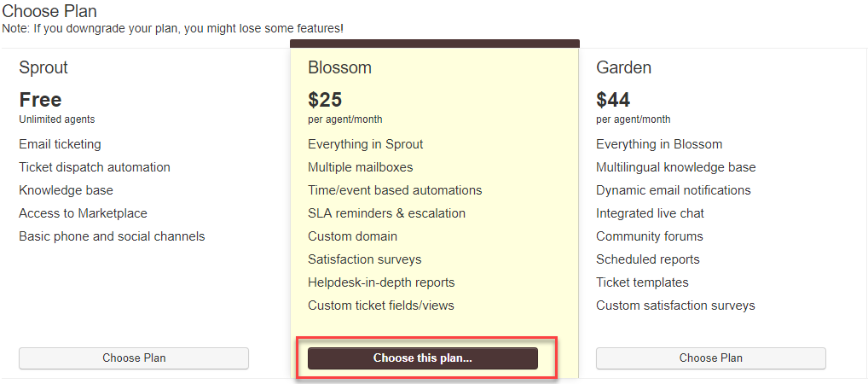This screenshot has height=384, width=868.
Task: Click the Blossom plan heading
Action: 340,67
